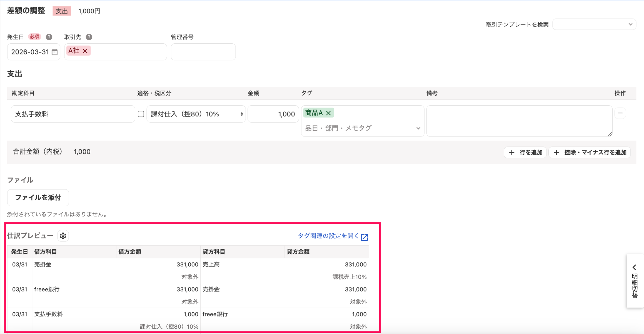Click 控除・マイナス行を追加 button

coord(590,152)
